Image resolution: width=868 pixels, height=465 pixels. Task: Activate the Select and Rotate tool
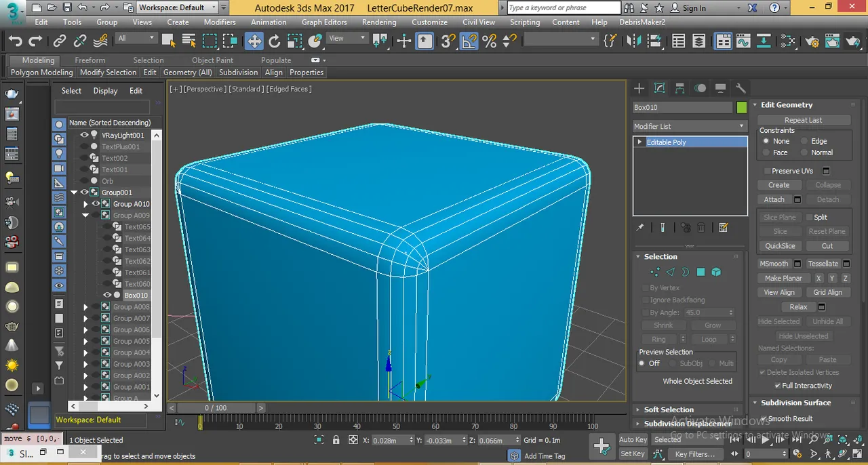pyautogui.click(x=275, y=41)
